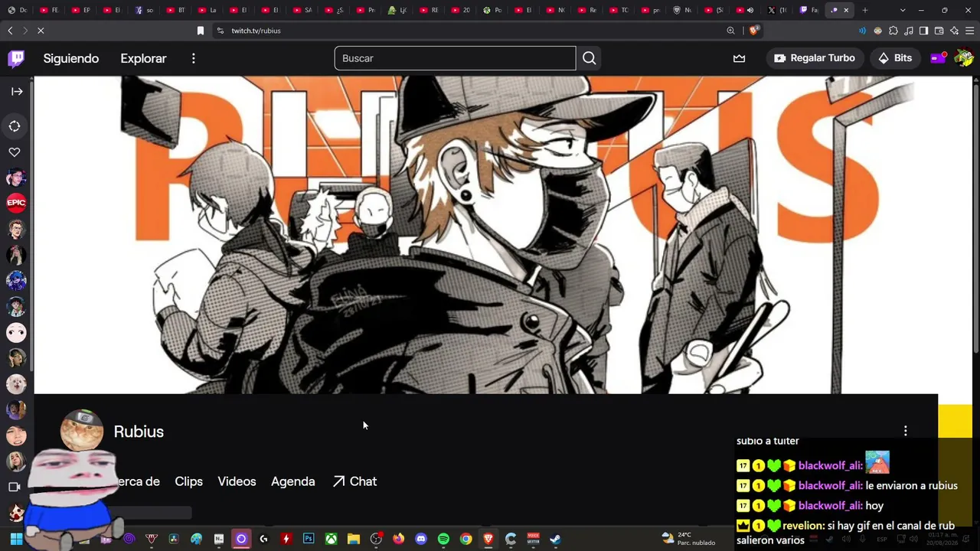Switch to the X (Twitter) browser tab
The width and height of the screenshot is (980, 551).
click(x=776, y=10)
